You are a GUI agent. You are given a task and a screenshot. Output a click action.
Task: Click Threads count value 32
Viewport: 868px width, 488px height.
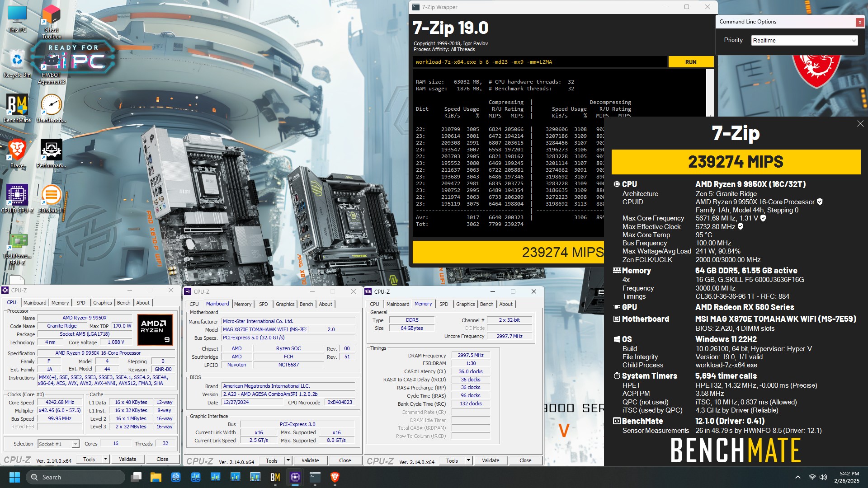[165, 444]
